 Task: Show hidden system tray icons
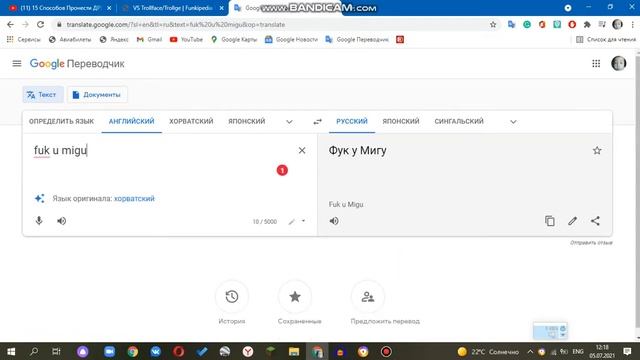(x=530, y=351)
